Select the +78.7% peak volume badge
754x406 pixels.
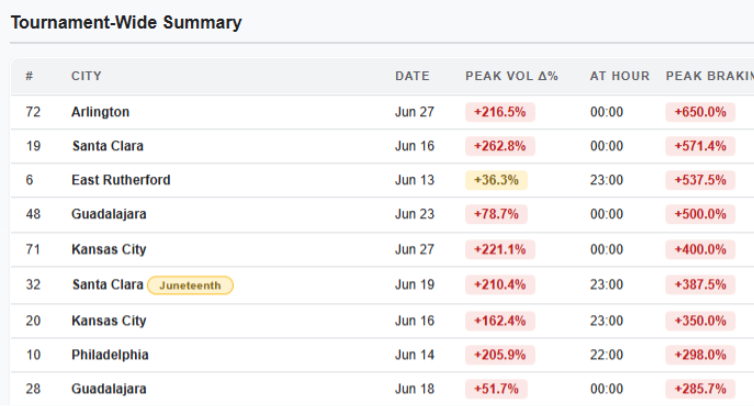(496, 214)
